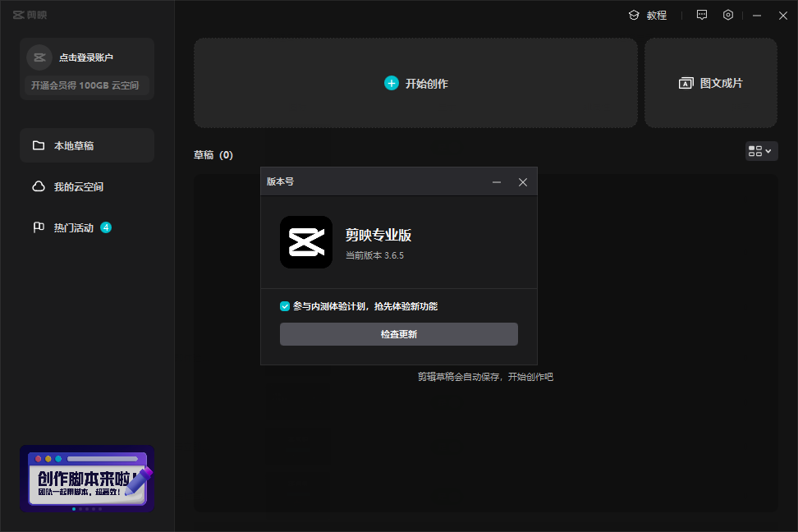Uncheck the 参与内测体验计划 checkbox
The image size is (798, 532).
pyautogui.click(x=285, y=306)
